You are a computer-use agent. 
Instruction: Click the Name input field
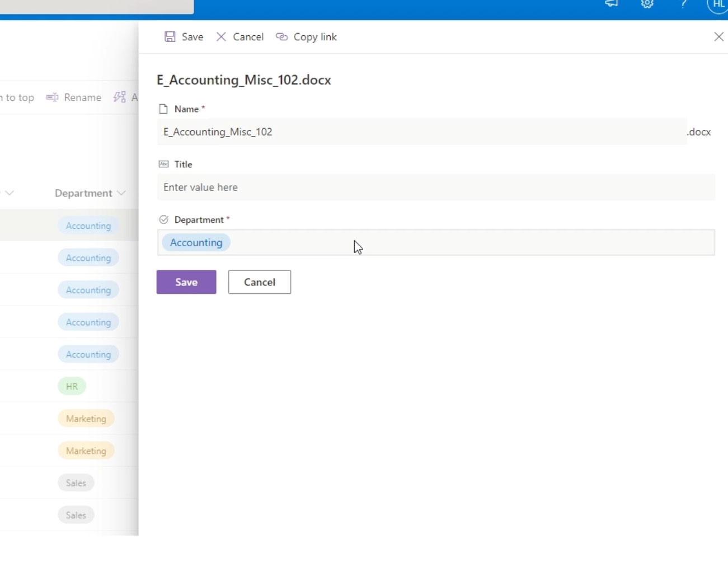click(422, 132)
